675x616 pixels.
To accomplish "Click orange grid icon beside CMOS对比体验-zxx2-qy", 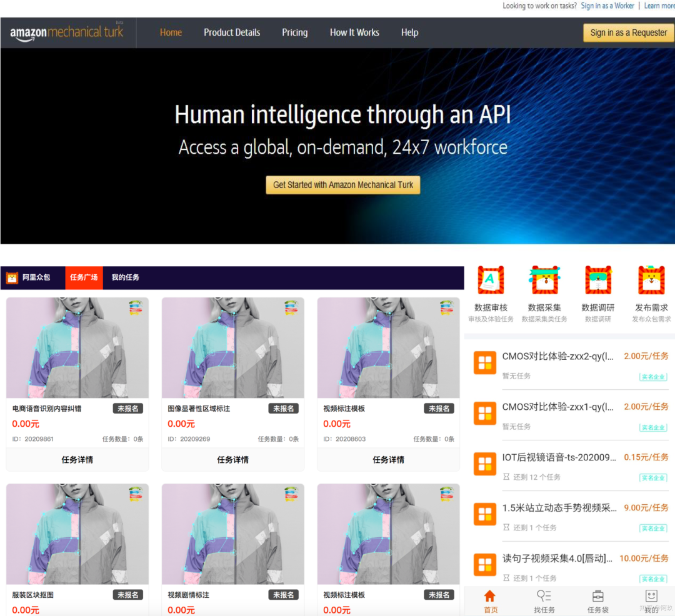I will [x=485, y=363].
